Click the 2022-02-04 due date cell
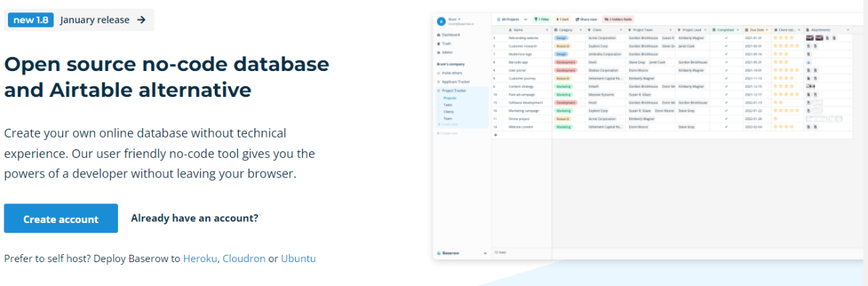 coord(753,127)
